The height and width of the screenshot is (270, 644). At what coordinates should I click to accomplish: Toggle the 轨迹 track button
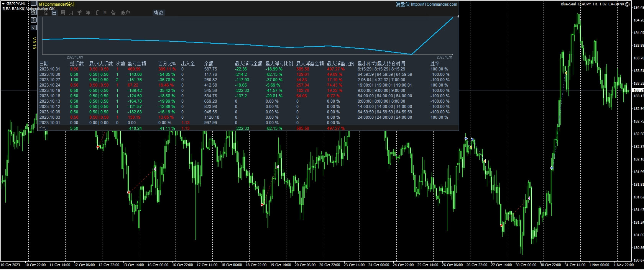point(158,13)
